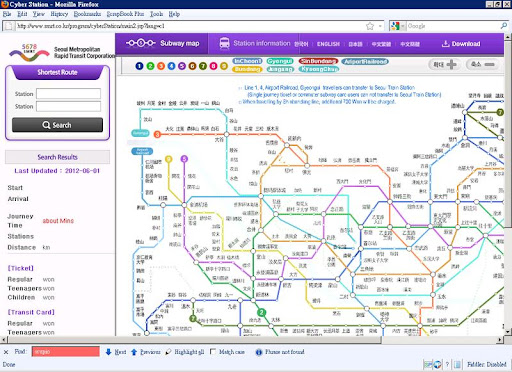Image resolution: width=512 pixels, height=372 pixels.
Task: Toggle the AirportRailroad line filter
Action: pyautogui.click(x=365, y=61)
